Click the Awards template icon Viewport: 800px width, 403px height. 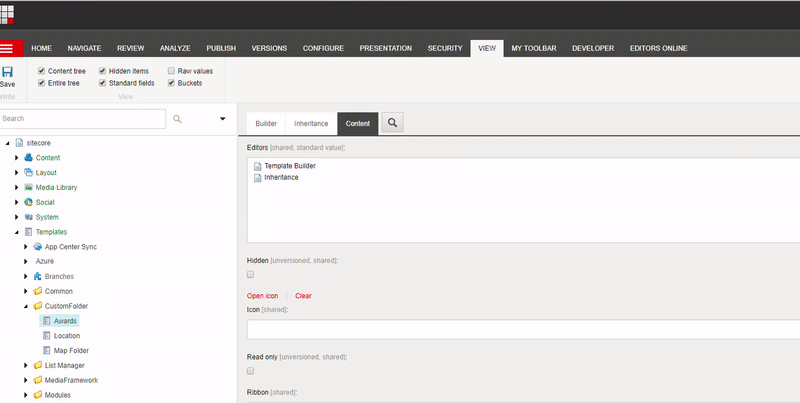click(x=46, y=321)
